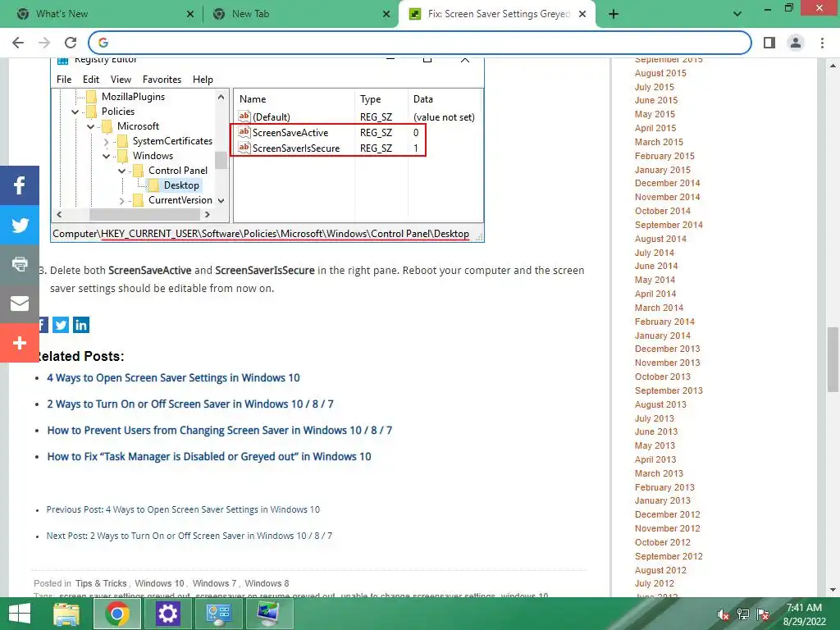
Task: Open March 2014 archive
Action: (659, 308)
